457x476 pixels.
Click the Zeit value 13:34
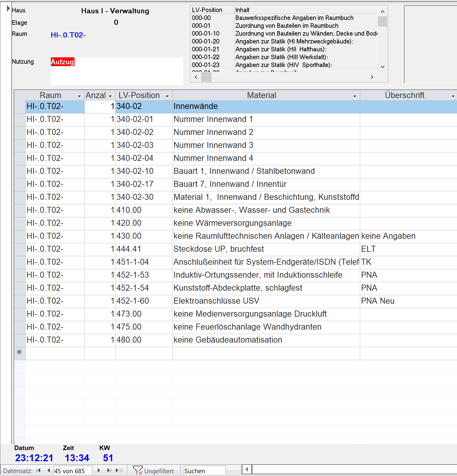click(x=77, y=458)
